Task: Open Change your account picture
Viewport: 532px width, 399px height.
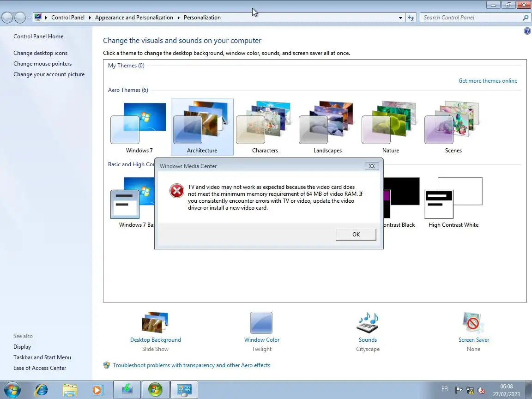Action: (x=49, y=74)
